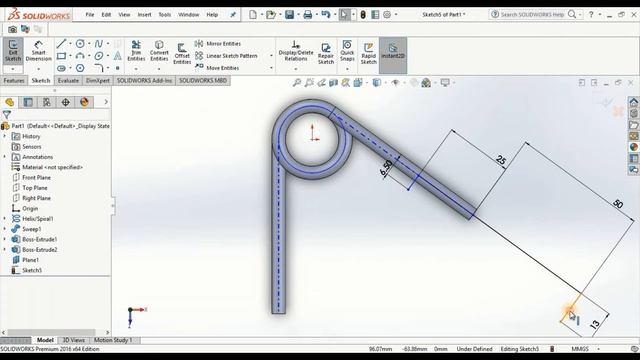This screenshot has height=360, width=640.
Task: Click Zoom to Fit in view toolbar
Action: pyautogui.click(x=297, y=83)
